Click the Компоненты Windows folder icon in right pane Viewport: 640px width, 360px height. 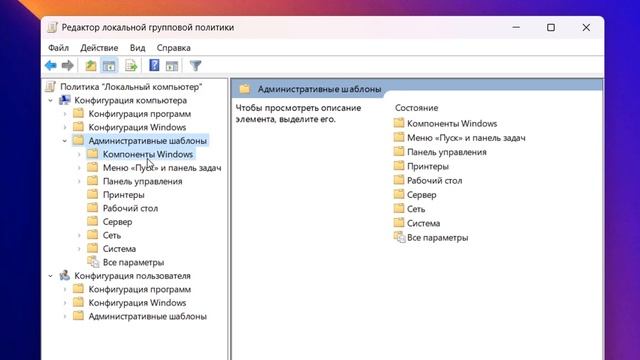tap(399, 123)
